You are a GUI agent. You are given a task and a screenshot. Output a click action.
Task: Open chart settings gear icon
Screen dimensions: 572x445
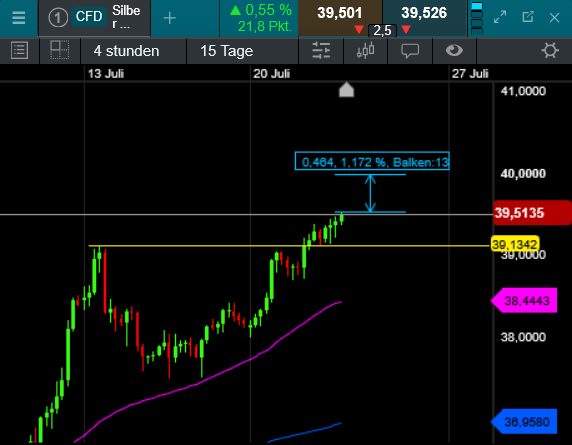(x=550, y=50)
